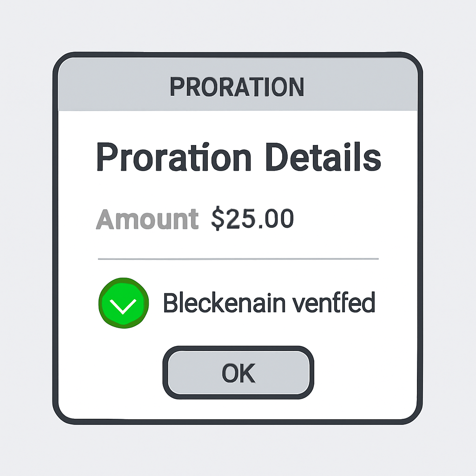Click the $25.00 amount value

coord(252,219)
